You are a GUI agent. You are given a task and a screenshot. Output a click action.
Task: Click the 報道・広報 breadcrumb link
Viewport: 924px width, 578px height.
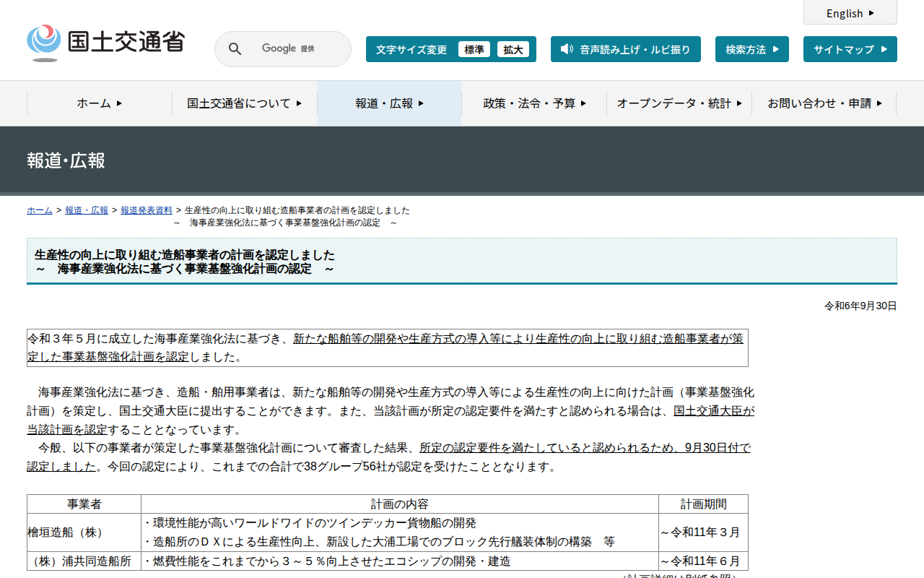87,210
